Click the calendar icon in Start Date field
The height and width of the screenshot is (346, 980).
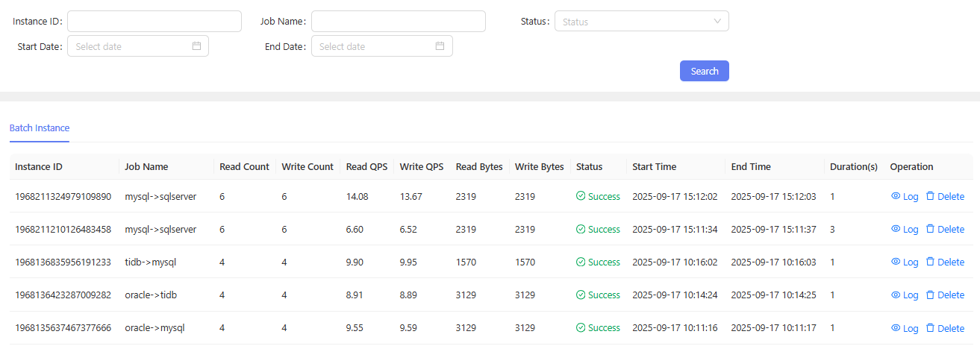tap(197, 46)
